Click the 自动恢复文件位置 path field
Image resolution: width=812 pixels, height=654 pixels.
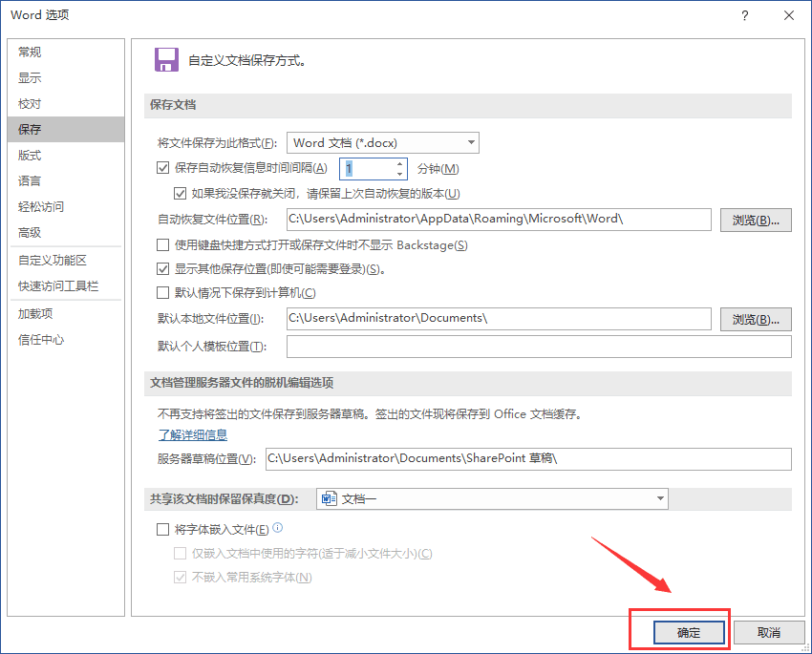tap(499, 220)
